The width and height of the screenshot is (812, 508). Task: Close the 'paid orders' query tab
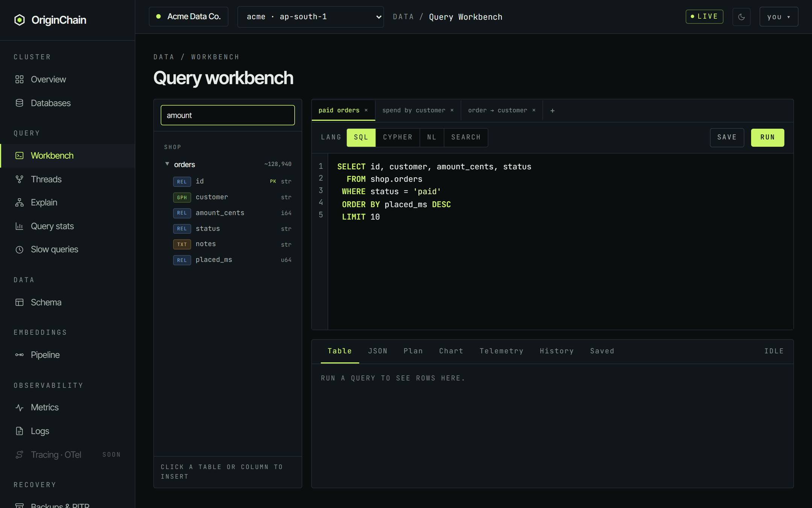(x=366, y=110)
